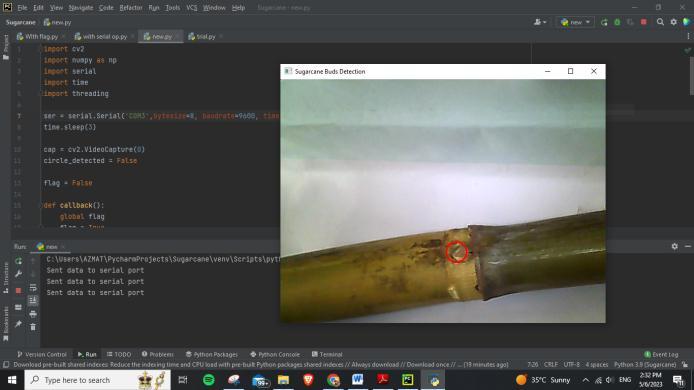The height and width of the screenshot is (390, 694).
Task: Open the VCS menu
Action: click(x=191, y=8)
